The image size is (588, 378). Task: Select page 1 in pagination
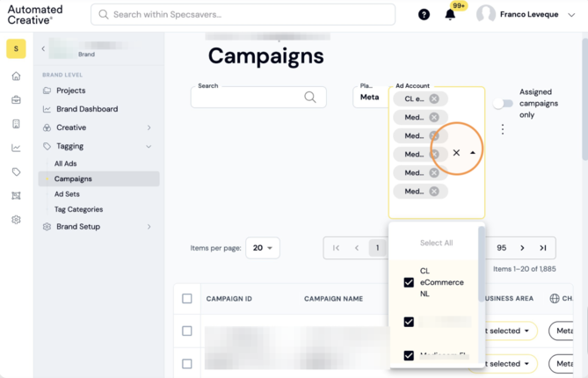pos(377,248)
